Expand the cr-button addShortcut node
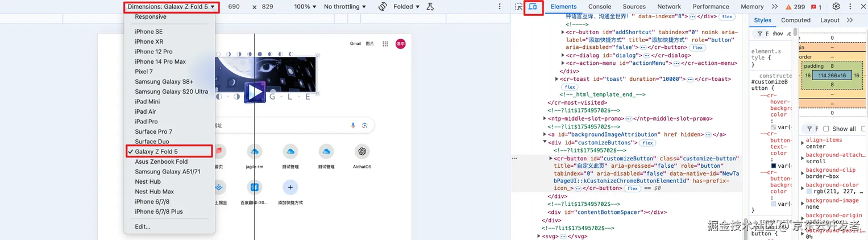868x240 pixels. [x=563, y=32]
